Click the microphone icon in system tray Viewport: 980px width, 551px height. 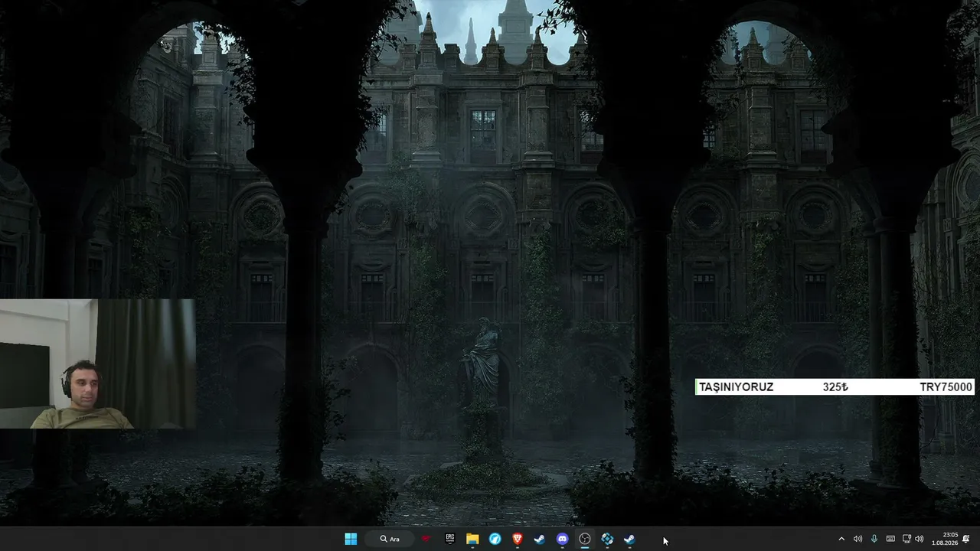(874, 539)
